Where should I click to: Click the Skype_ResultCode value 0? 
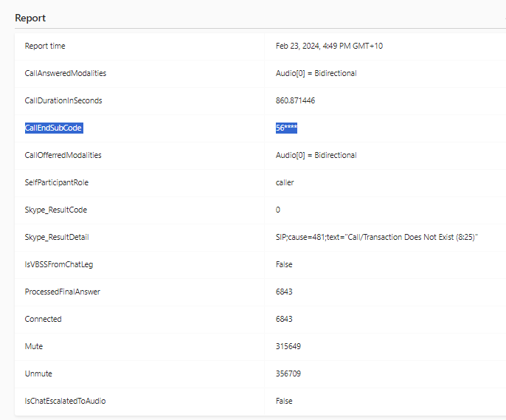point(278,210)
